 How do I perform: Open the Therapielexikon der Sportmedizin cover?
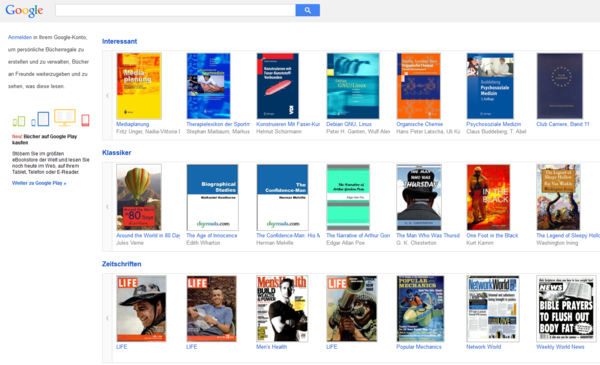coord(209,86)
